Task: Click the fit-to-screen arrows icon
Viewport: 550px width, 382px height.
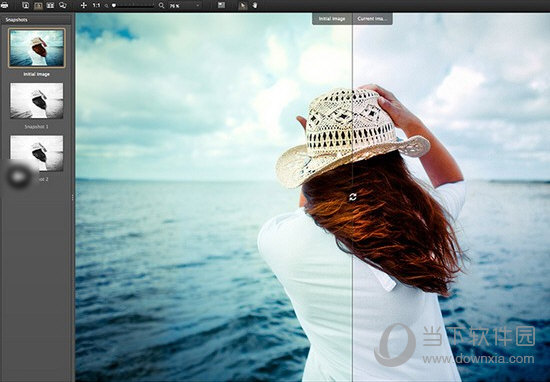Action: coord(83,5)
